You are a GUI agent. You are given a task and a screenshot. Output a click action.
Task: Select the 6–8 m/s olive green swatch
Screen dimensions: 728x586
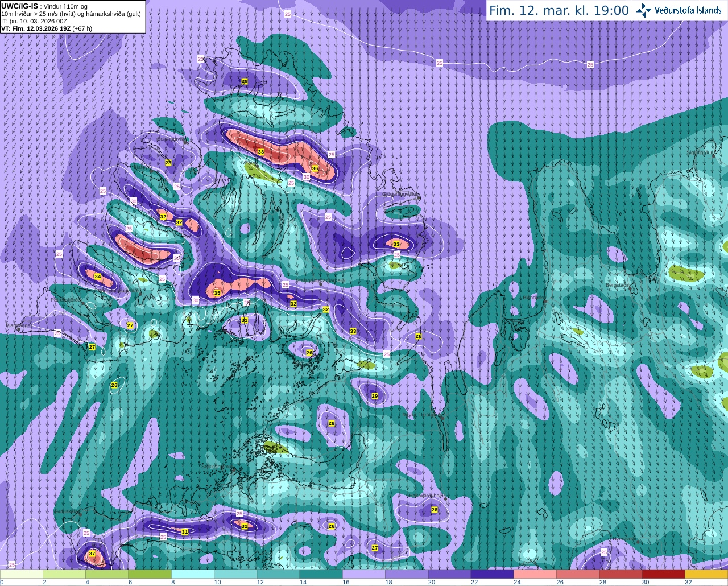150,574
